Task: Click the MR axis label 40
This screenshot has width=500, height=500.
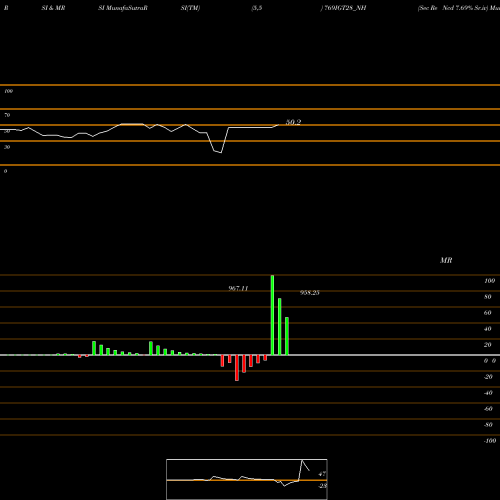Action: (x=488, y=329)
